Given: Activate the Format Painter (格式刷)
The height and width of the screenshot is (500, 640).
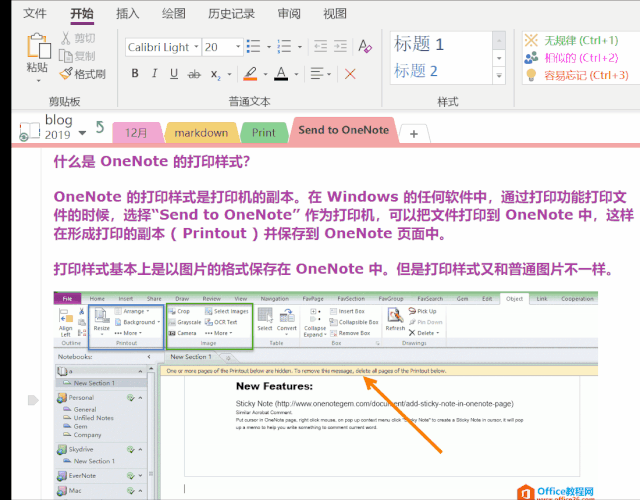Looking at the screenshot, I should click(x=83, y=74).
